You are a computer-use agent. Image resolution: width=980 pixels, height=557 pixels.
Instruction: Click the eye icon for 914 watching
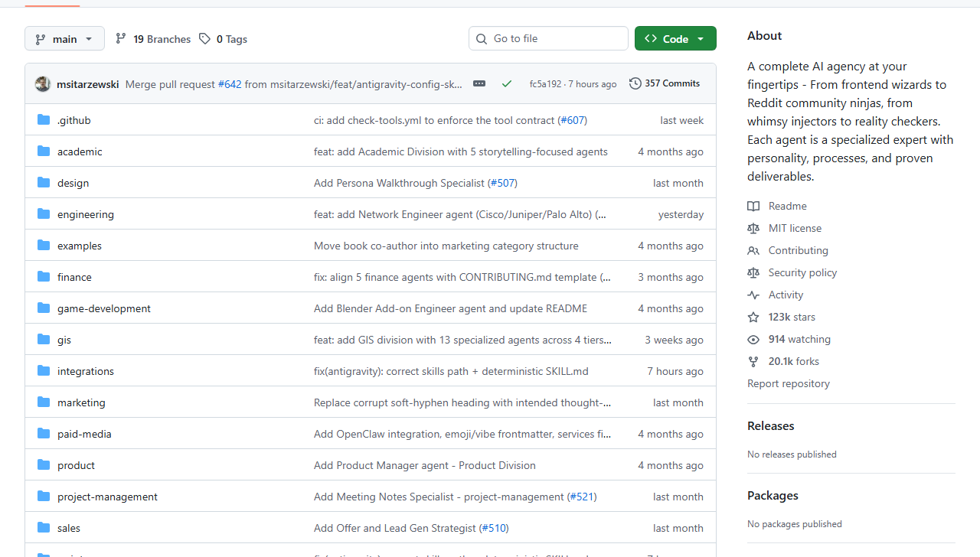point(753,339)
